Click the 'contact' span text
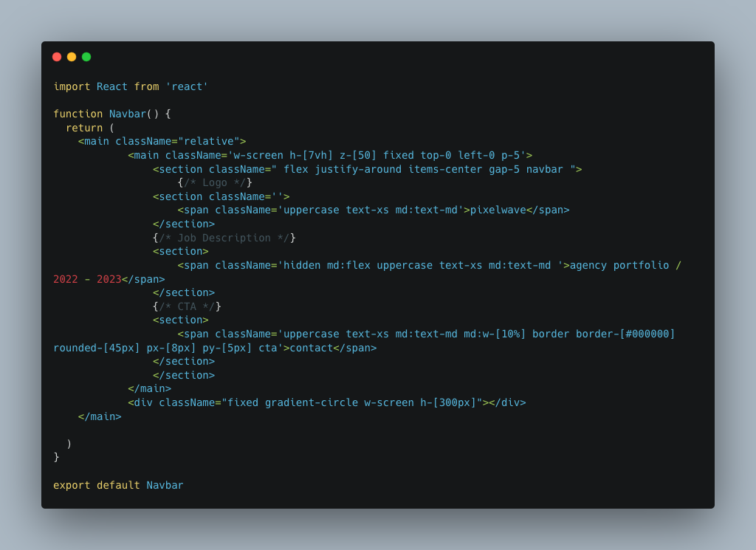The width and height of the screenshot is (756, 550). pos(312,348)
